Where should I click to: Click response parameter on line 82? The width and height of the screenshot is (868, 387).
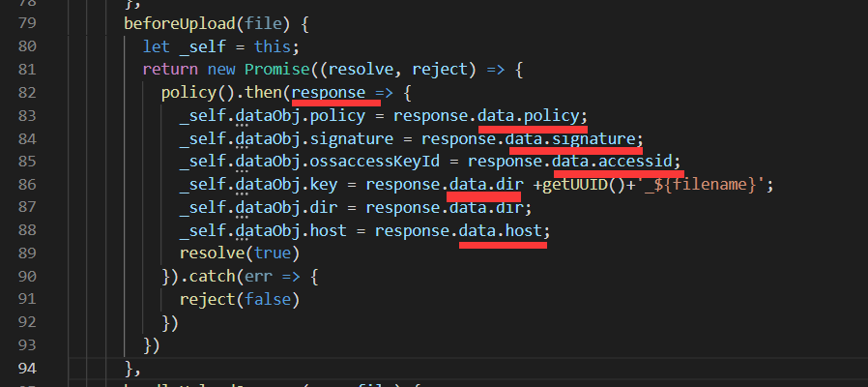[329, 93]
